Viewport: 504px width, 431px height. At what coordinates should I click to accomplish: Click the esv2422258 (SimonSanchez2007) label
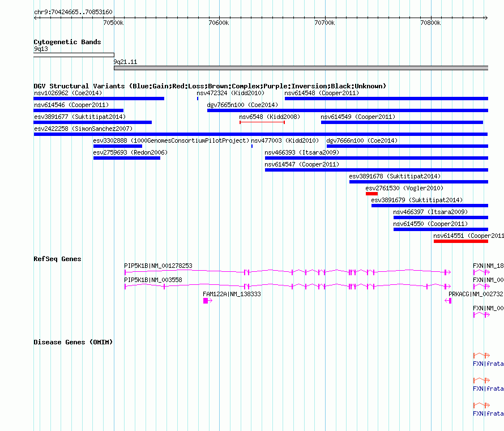(83, 129)
